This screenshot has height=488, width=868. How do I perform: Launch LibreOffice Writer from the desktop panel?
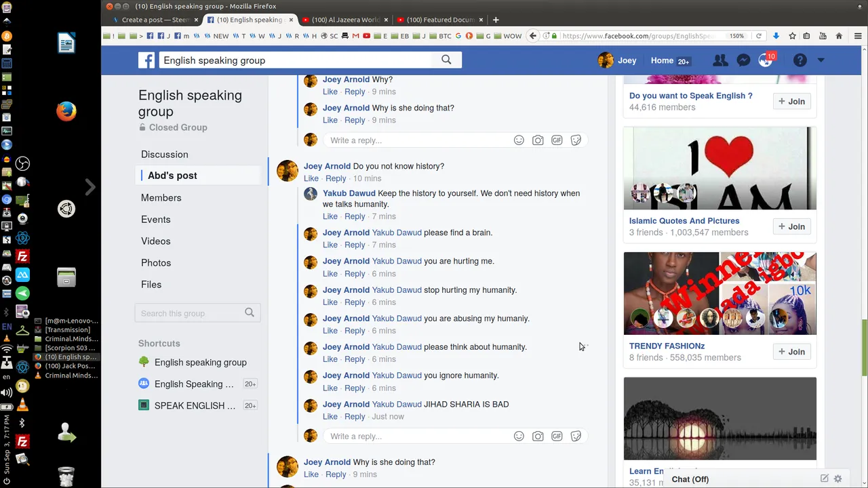66,43
